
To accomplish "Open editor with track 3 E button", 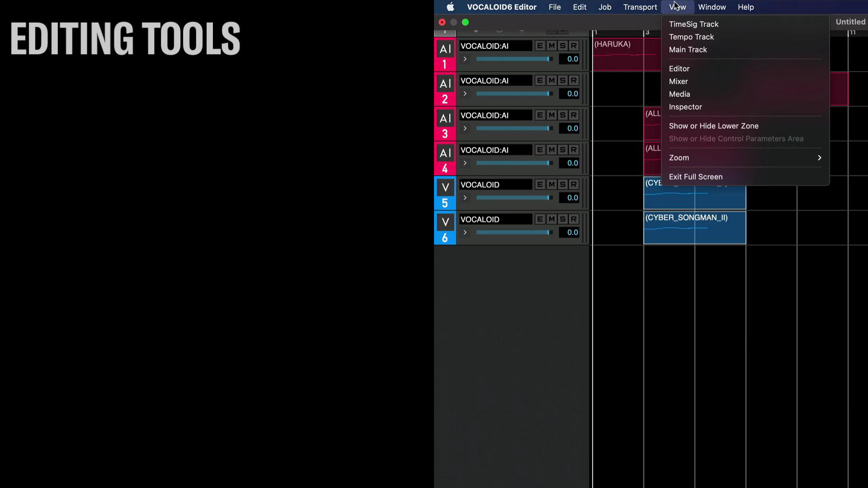I will [540, 115].
